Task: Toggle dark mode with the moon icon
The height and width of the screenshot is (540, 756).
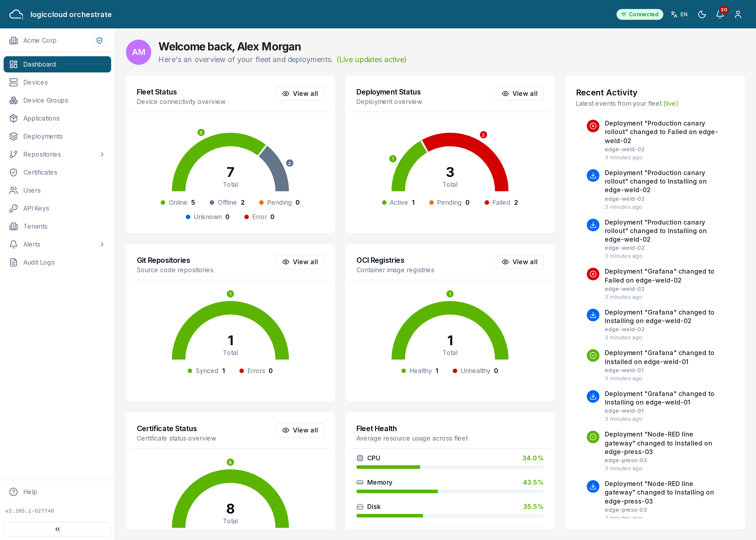Action: coord(702,14)
